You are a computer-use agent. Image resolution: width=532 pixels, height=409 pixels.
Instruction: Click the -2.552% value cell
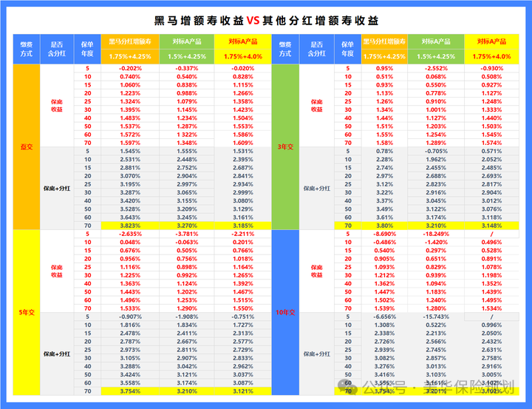coord(436,69)
